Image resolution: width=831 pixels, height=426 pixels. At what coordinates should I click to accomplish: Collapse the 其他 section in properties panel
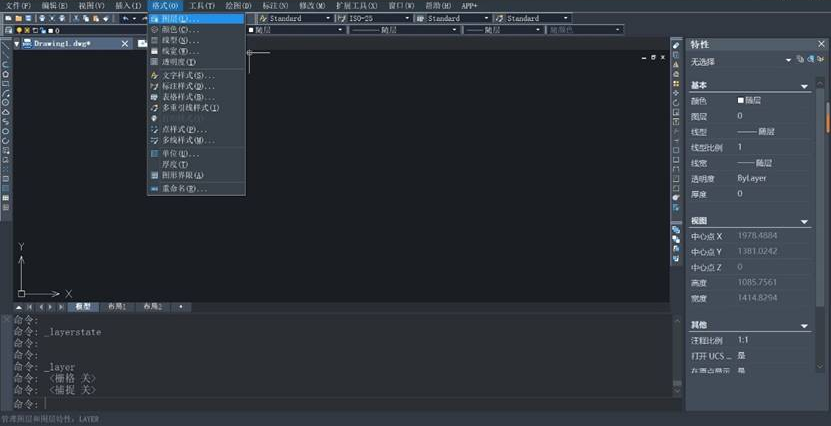point(804,326)
